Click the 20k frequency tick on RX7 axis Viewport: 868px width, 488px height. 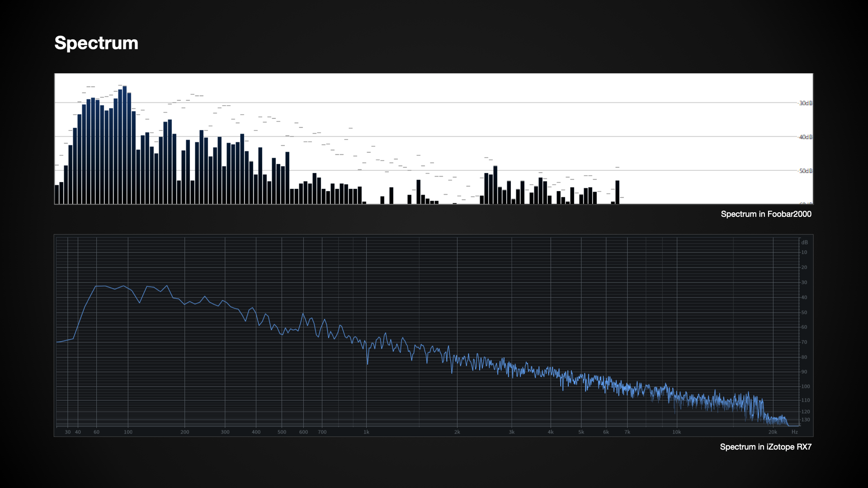coord(773,432)
